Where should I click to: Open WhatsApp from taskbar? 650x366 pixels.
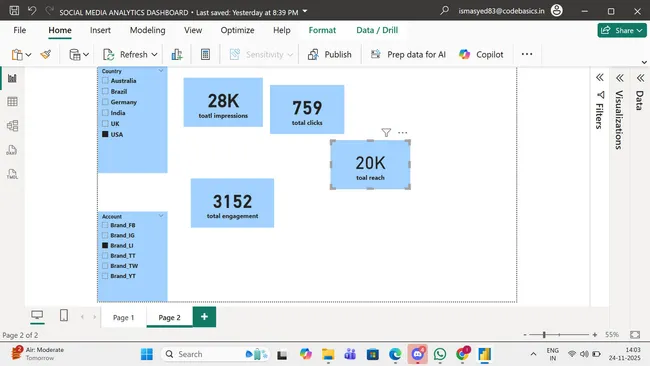click(x=440, y=354)
